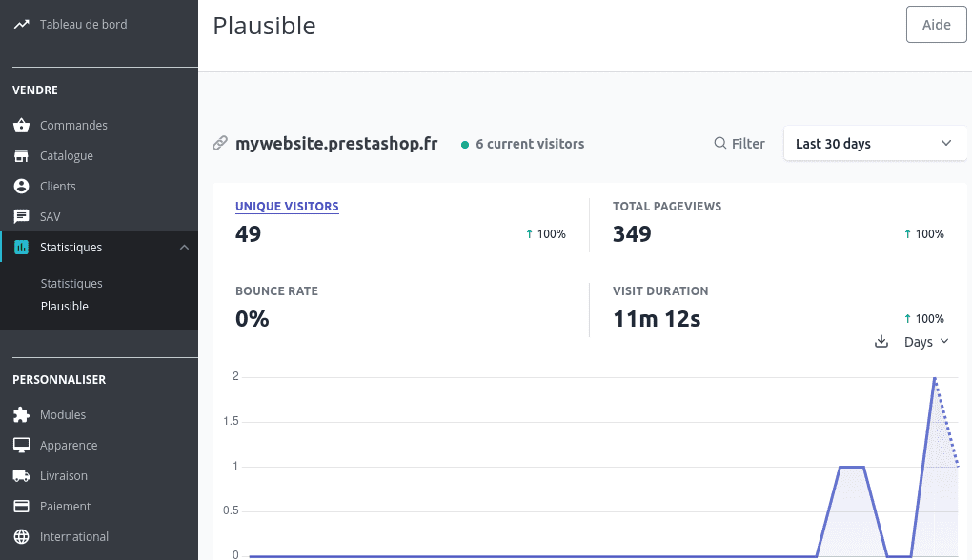Click the Livraison truck icon

pyautogui.click(x=21, y=476)
